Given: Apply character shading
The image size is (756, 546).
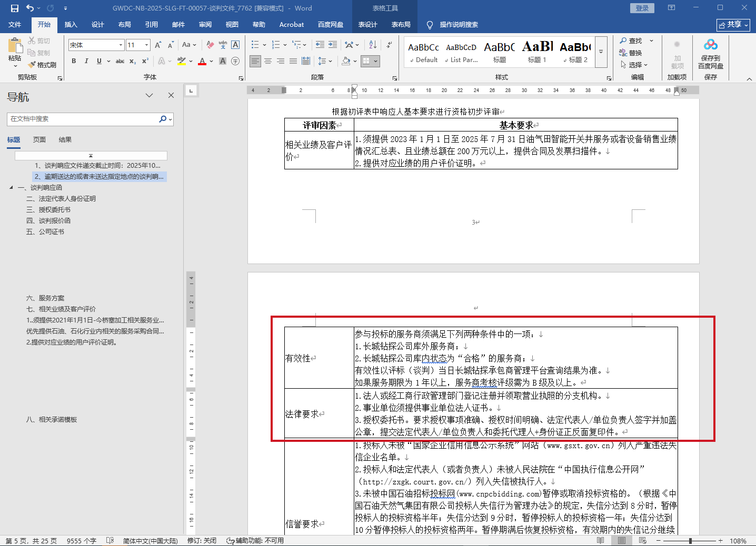Looking at the screenshot, I should point(223,61).
